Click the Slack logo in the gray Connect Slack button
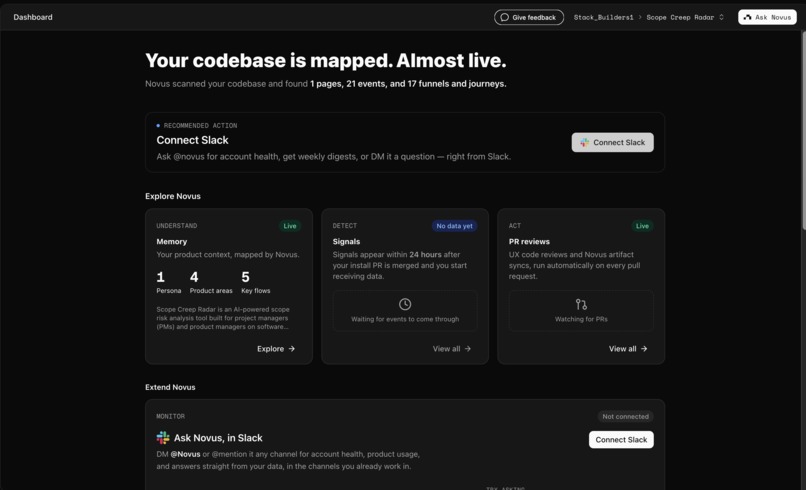 click(584, 142)
